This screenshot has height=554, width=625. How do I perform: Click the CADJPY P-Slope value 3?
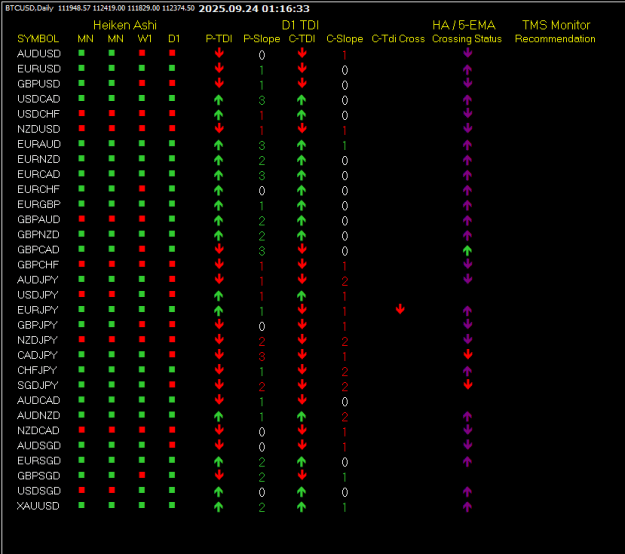click(x=262, y=357)
